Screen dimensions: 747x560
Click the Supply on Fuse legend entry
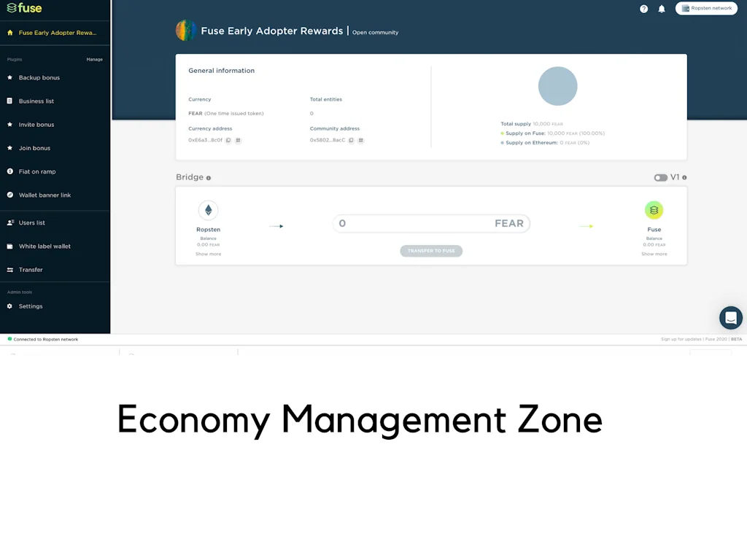(553, 133)
